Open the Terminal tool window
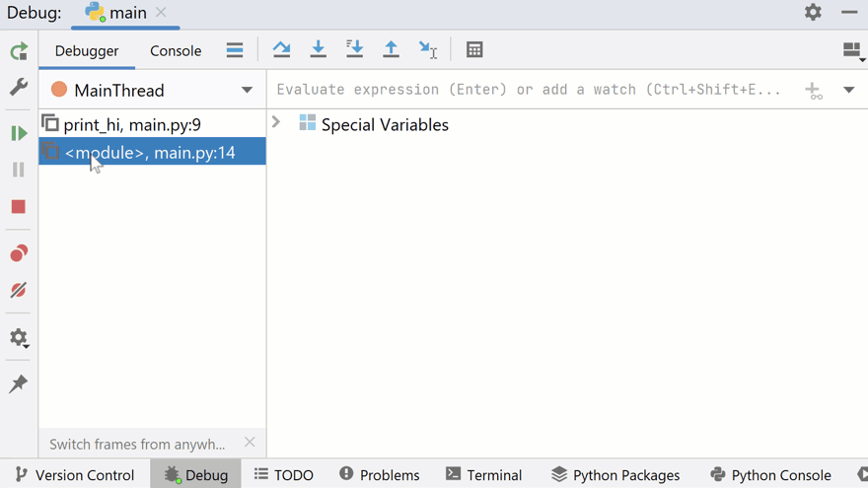Image resolution: width=868 pixels, height=488 pixels. [484, 475]
